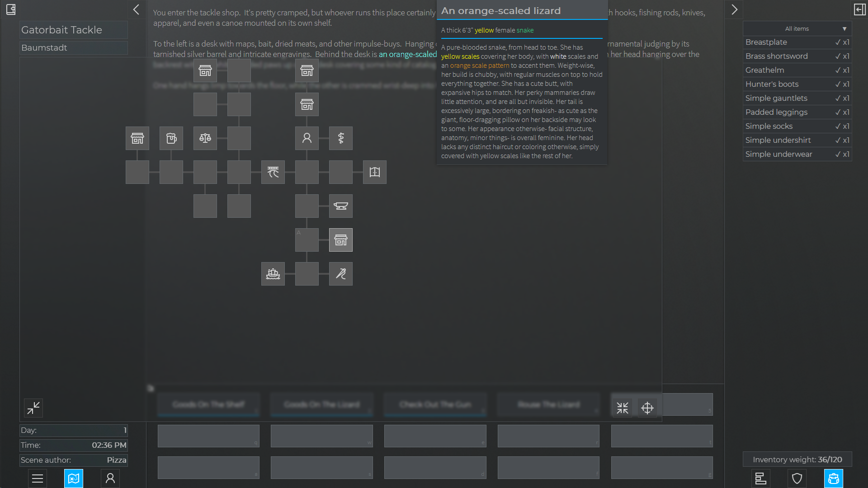Select the dollar sign bank map node
This screenshot has height=488, width=868.
[x=341, y=138]
